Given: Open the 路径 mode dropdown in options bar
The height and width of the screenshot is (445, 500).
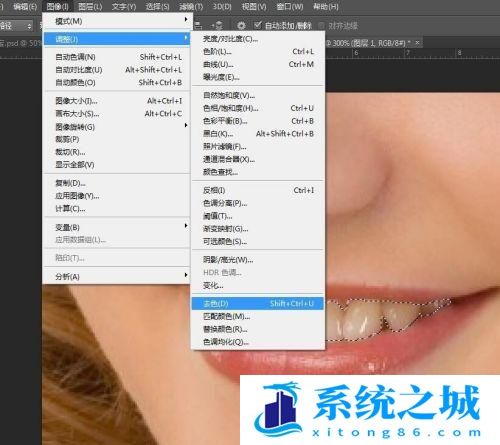Looking at the screenshot, I should coord(17,26).
